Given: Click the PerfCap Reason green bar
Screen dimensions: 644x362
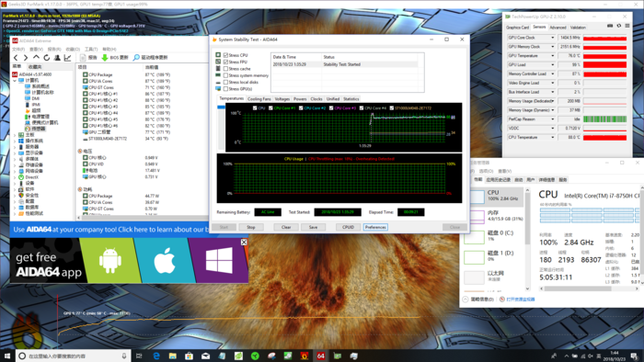Looking at the screenshot, I should click(x=605, y=119).
